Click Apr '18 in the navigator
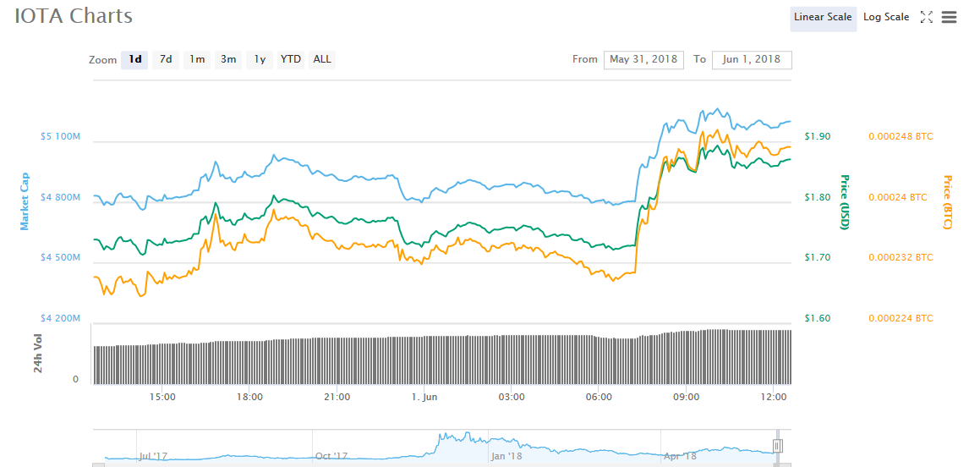This screenshot has height=467, width=980. (681, 456)
